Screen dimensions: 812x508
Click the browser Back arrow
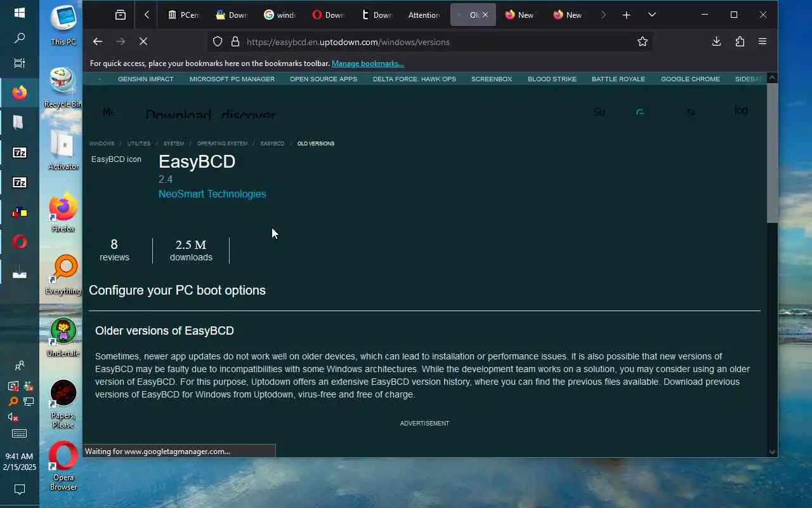(97, 41)
